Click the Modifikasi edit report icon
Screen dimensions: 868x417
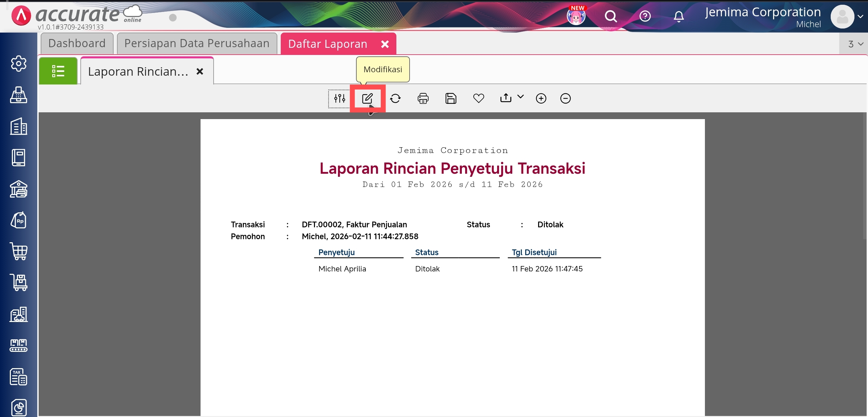pos(367,98)
